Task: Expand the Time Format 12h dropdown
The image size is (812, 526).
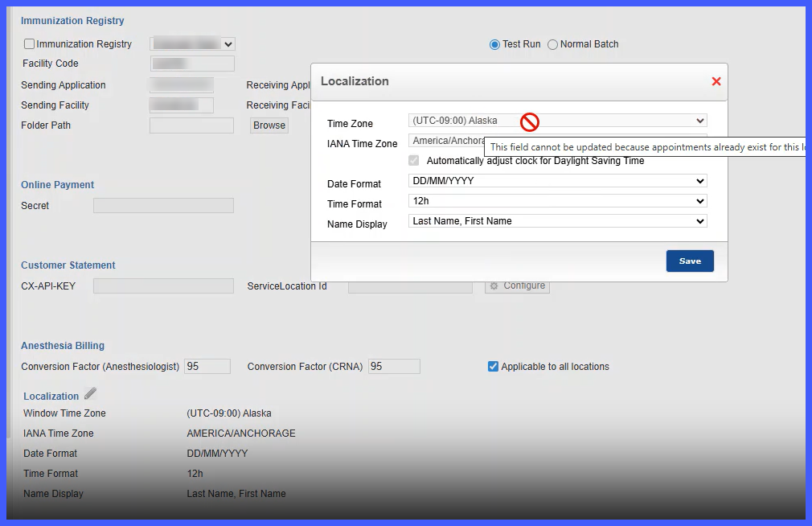Action: (x=558, y=201)
